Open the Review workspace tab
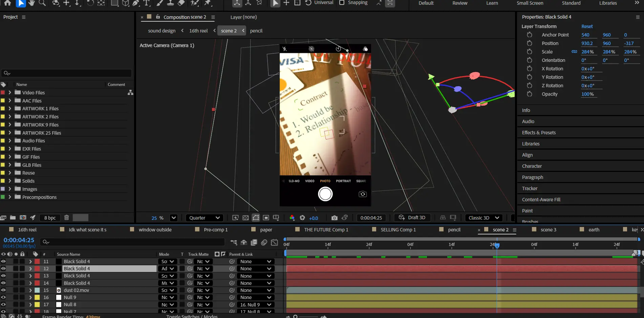The height and width of the screenshot is (318, 644). [x=459, y=3]
